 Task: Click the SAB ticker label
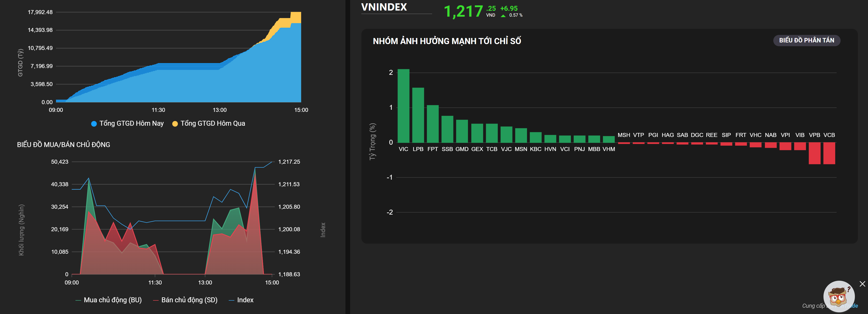click(682, 135)
